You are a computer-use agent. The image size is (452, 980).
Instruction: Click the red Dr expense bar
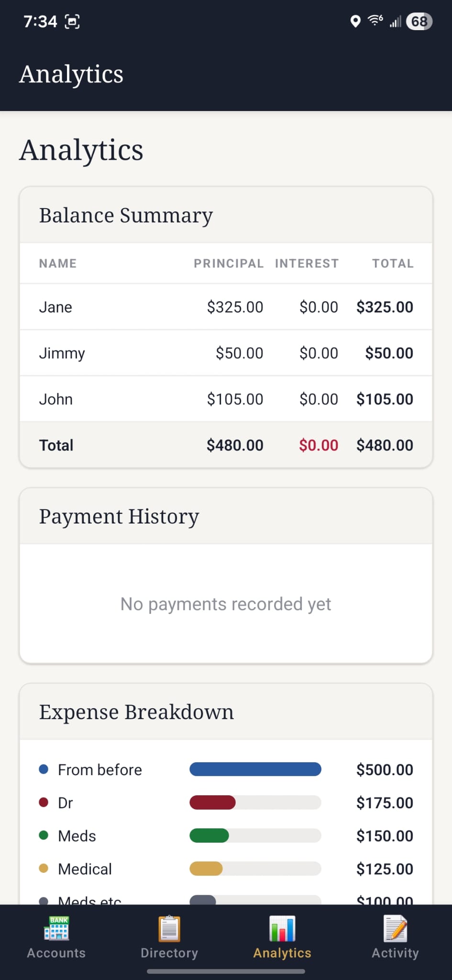[213, 802]
